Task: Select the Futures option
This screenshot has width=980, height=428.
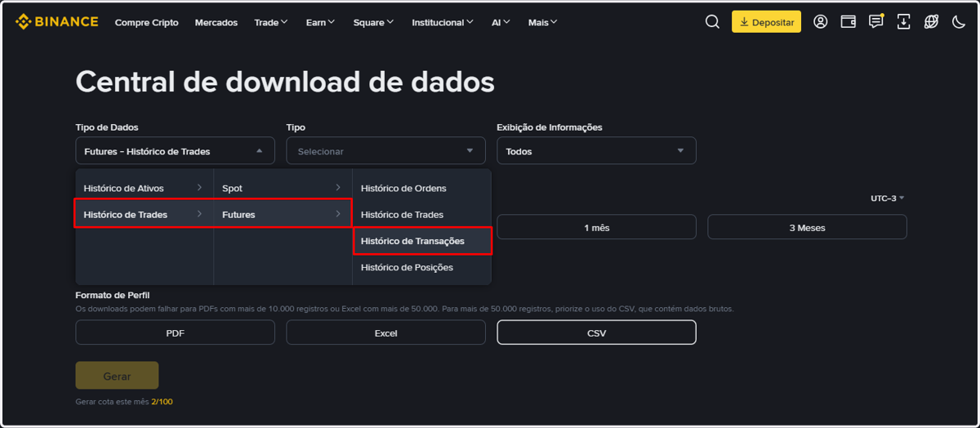Action: [x=283, y=215]
